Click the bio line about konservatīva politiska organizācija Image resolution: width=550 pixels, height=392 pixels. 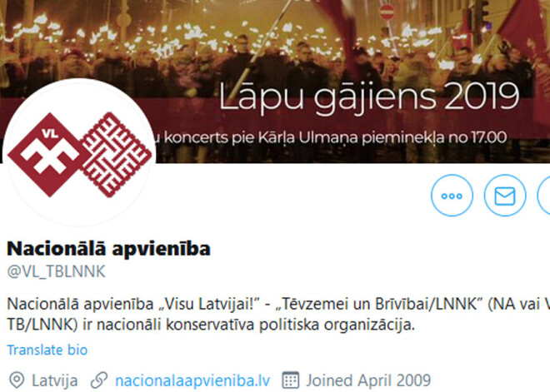click(211, 325)
